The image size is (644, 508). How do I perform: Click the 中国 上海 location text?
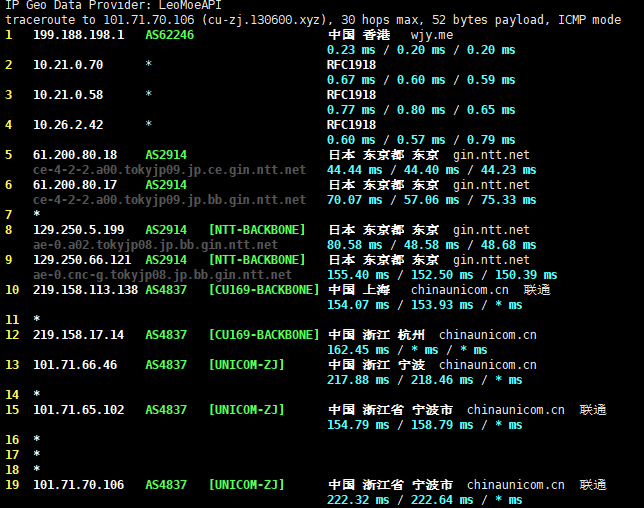tap(359, 290)
